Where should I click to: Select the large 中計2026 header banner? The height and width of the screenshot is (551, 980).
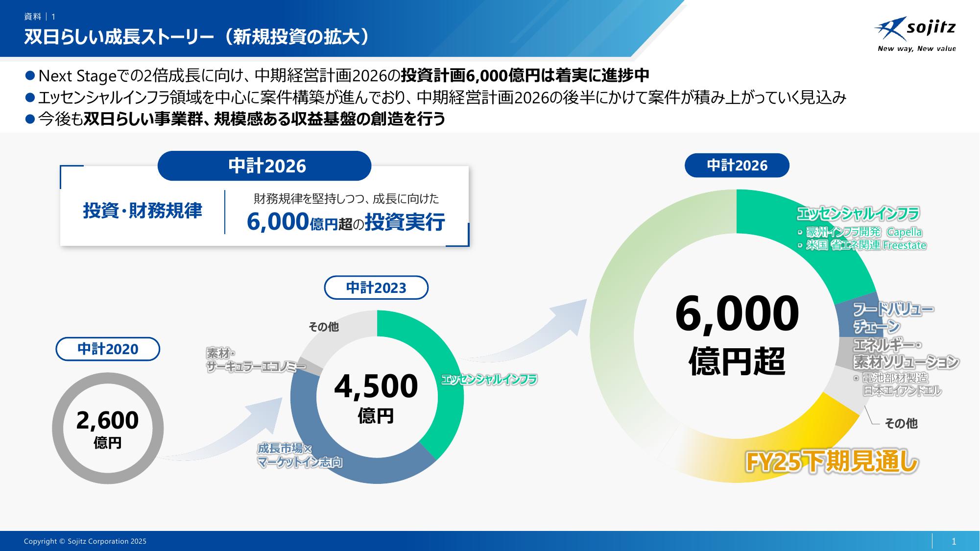pos(264,166)
